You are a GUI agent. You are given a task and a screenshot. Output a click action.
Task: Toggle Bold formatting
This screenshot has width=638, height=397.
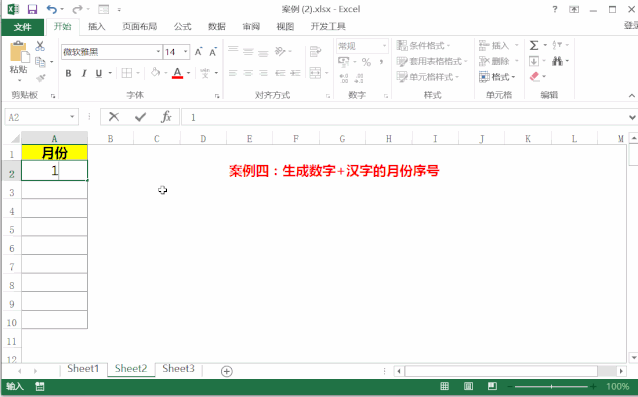68,73
